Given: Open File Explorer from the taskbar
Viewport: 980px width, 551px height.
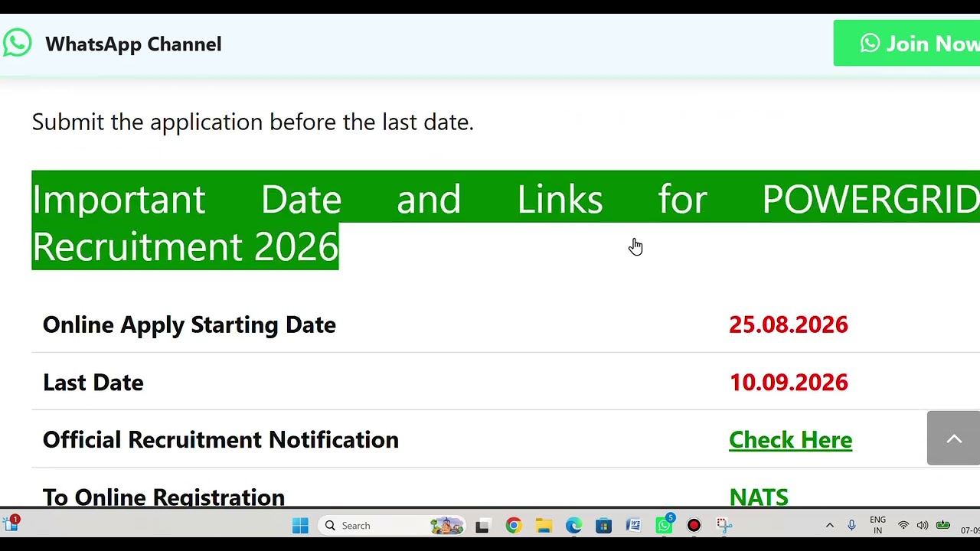Looking at the screenshot, I should (544, 526).
